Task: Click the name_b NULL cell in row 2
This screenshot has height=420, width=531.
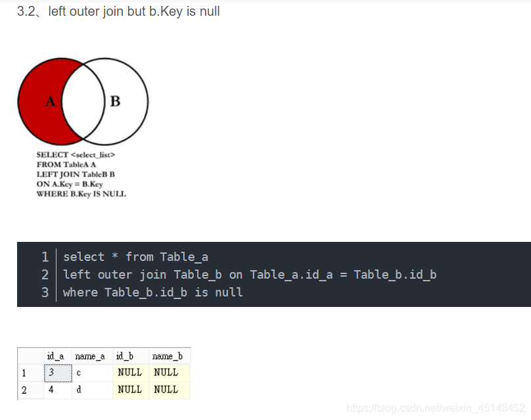Action: 170,390
